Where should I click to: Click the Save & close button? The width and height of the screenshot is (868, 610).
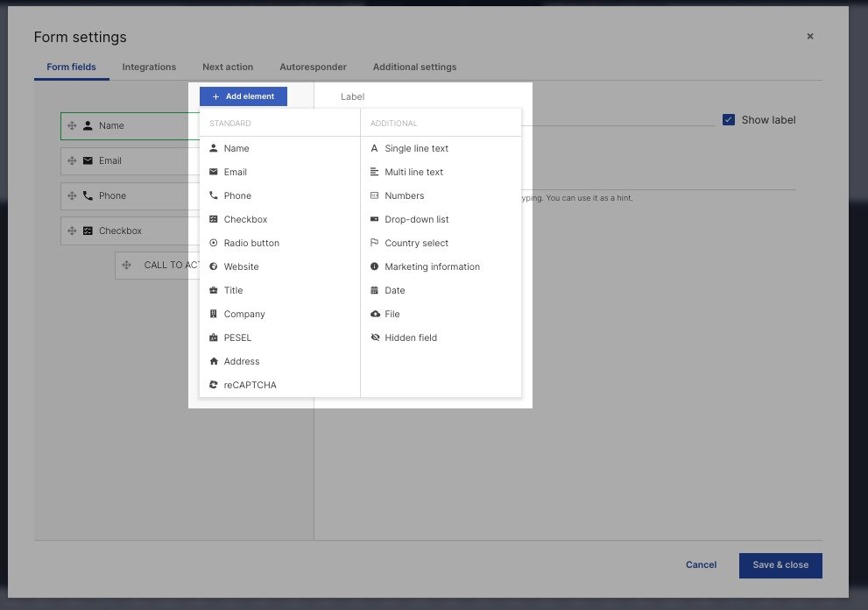pos(780,565)
